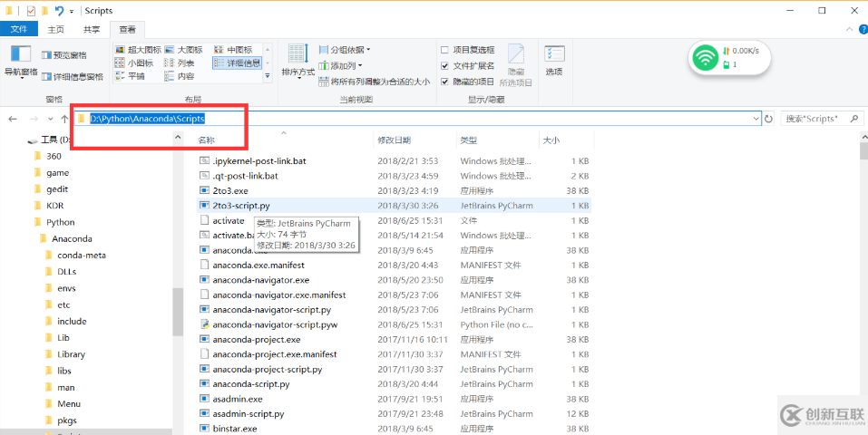Switch to the 主页 ribbon tab
This screenshot has width=868, height=435.
[x=55, y=29]
